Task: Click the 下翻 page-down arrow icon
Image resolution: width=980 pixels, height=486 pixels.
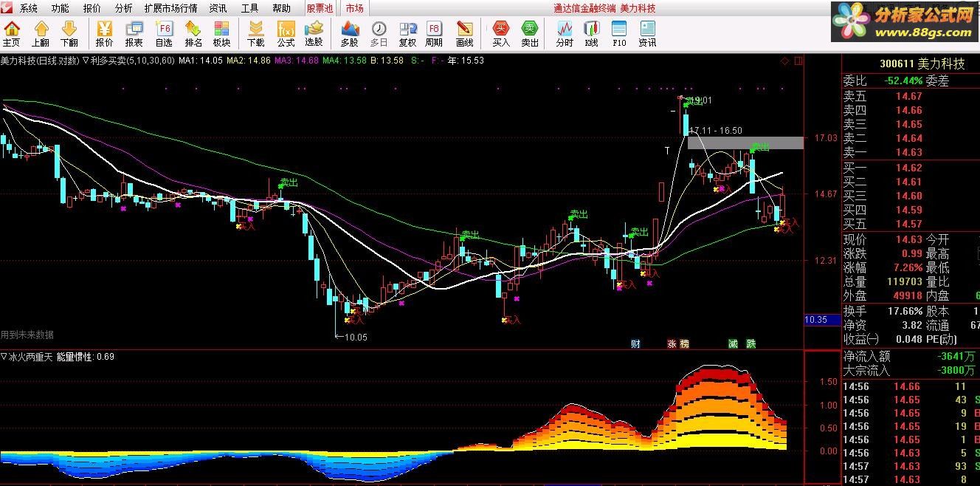Action: pyautogui.click(x=69, y=34)
